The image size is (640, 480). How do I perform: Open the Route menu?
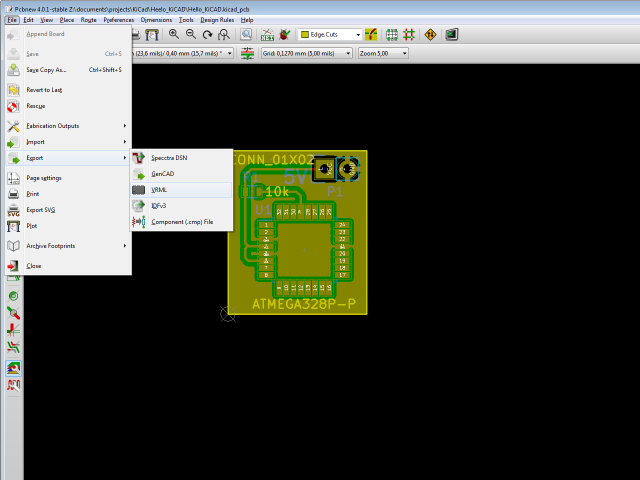click(89, 20)
